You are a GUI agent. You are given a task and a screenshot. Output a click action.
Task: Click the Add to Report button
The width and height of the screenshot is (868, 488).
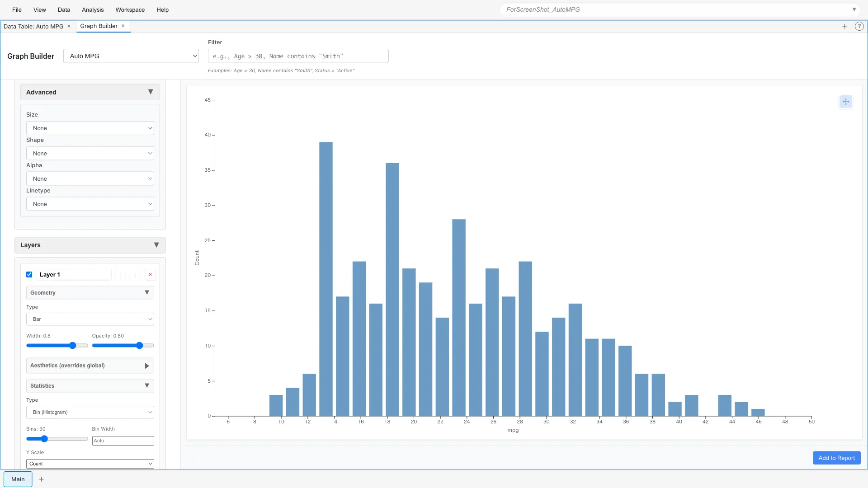pyautogui.click(x=836, y=458)
